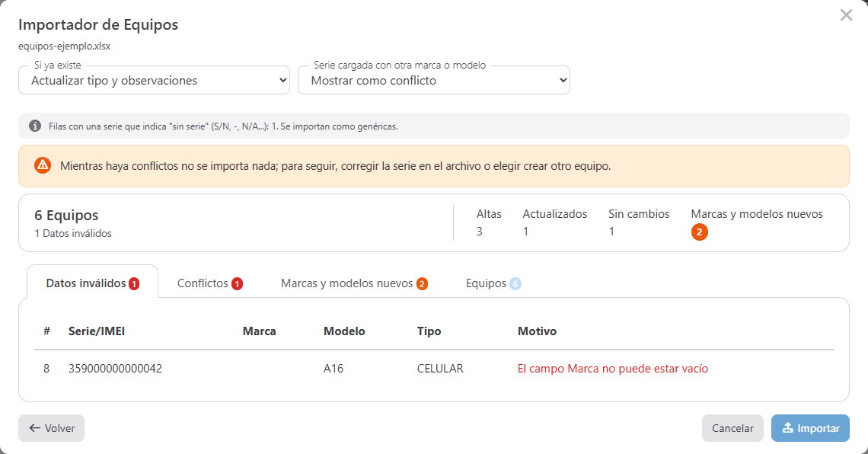Select the serial 359000000000042 cell

click(115, 368)
